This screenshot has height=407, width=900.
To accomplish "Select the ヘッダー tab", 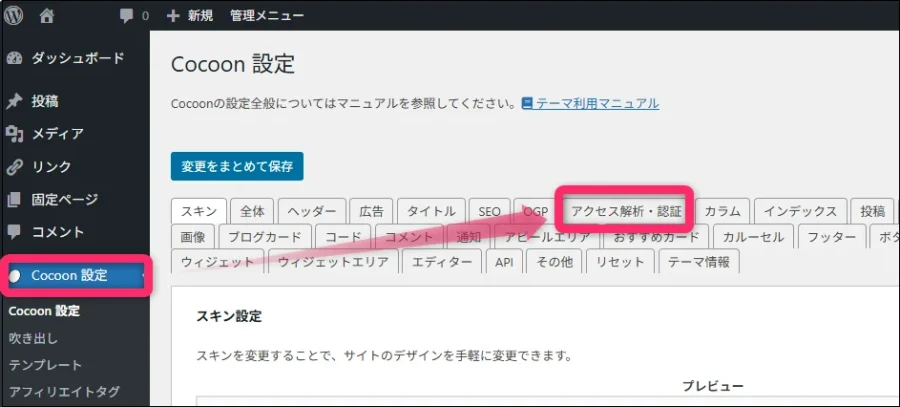I will tap(312, 211).
